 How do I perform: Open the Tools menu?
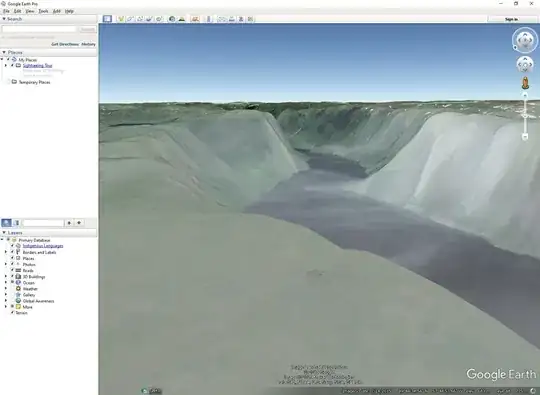click(x=43, y=11)
